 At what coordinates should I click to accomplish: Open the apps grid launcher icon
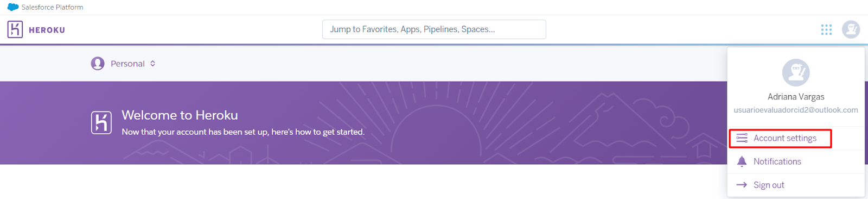[826, 29]
